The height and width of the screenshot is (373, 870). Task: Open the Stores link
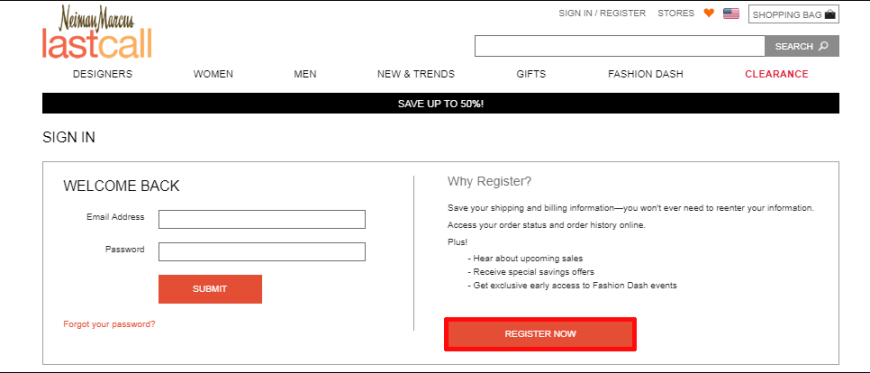(676, 13)
